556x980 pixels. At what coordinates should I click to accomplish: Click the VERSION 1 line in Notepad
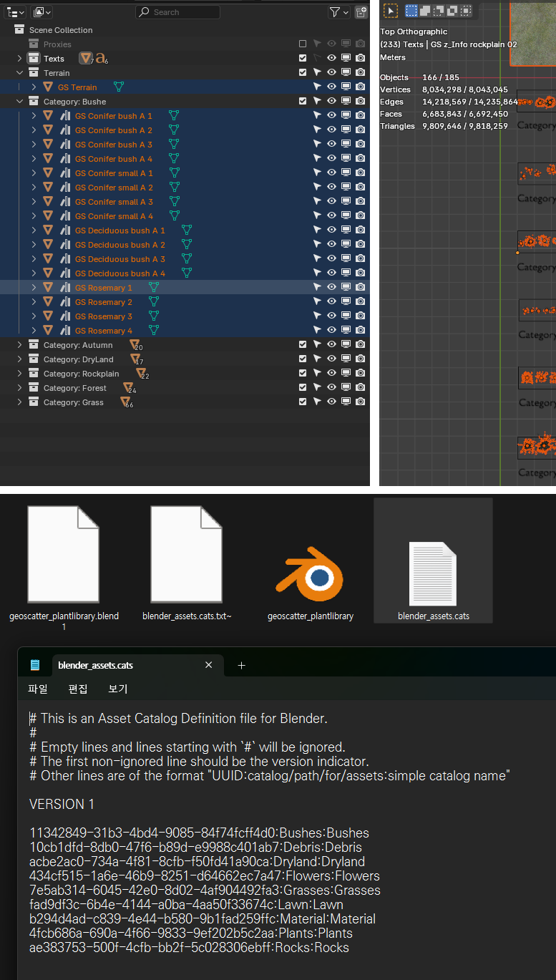[62, 805]
